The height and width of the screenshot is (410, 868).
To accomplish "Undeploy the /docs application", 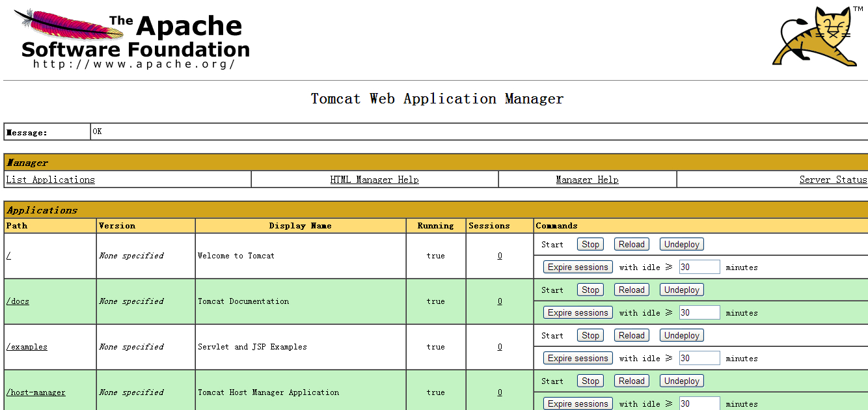I will (682, 290).
